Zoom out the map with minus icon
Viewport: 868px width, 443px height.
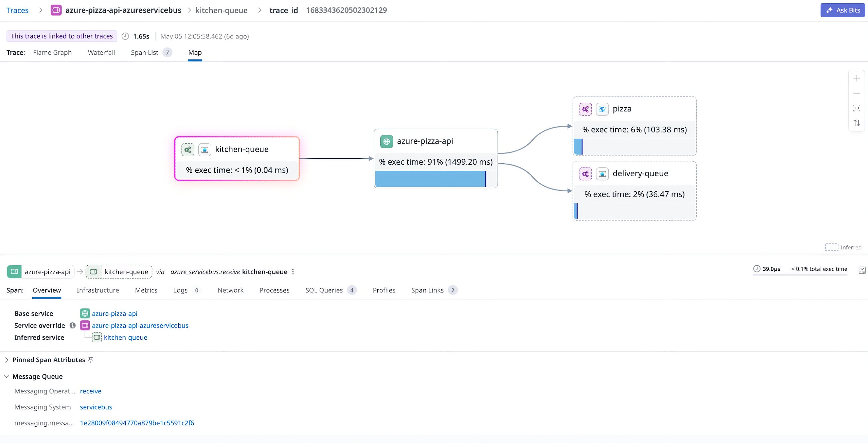coord(857,93)
